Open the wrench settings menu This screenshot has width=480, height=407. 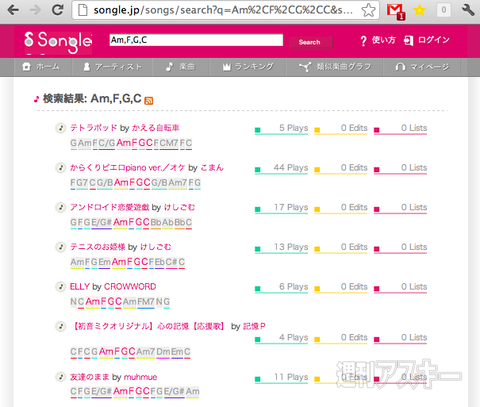coord(468,10)
